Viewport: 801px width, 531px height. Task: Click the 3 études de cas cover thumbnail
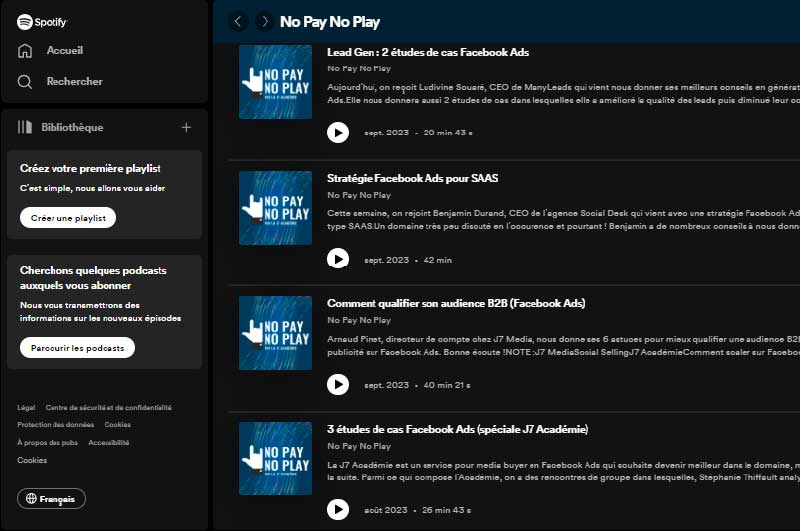275,458
